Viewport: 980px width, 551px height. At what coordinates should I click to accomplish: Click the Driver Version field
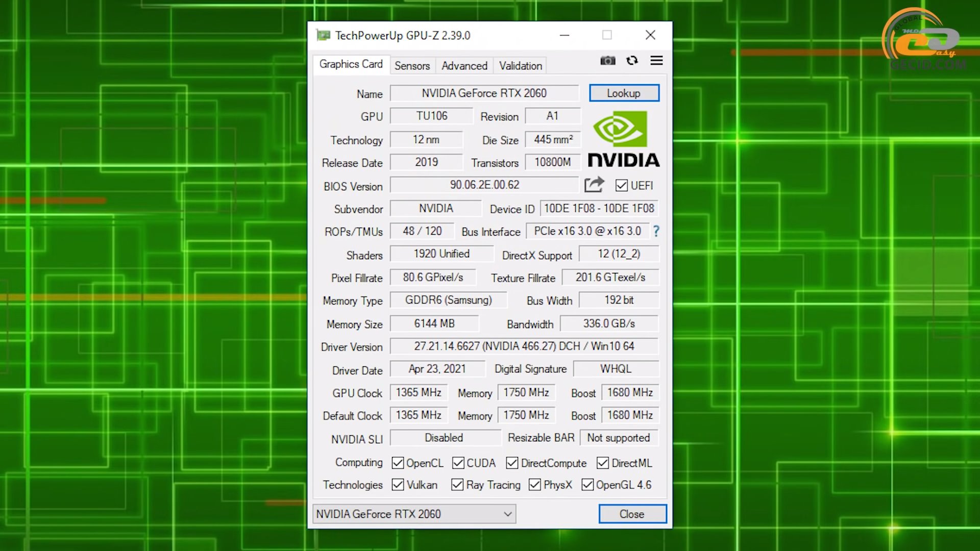(x=524, y=346)
